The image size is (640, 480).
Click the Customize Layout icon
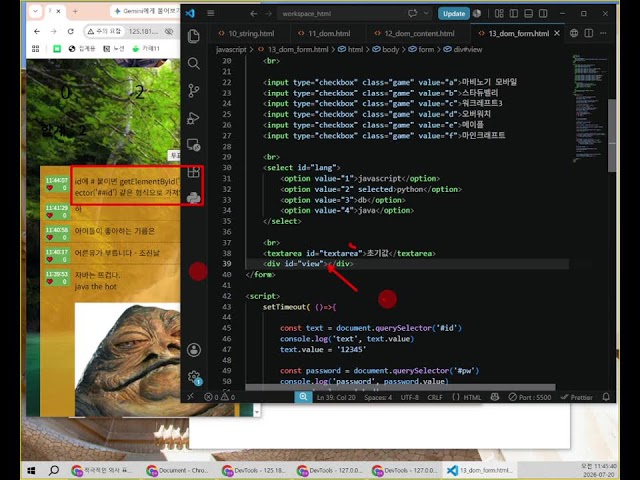click(x=499, y=13)
